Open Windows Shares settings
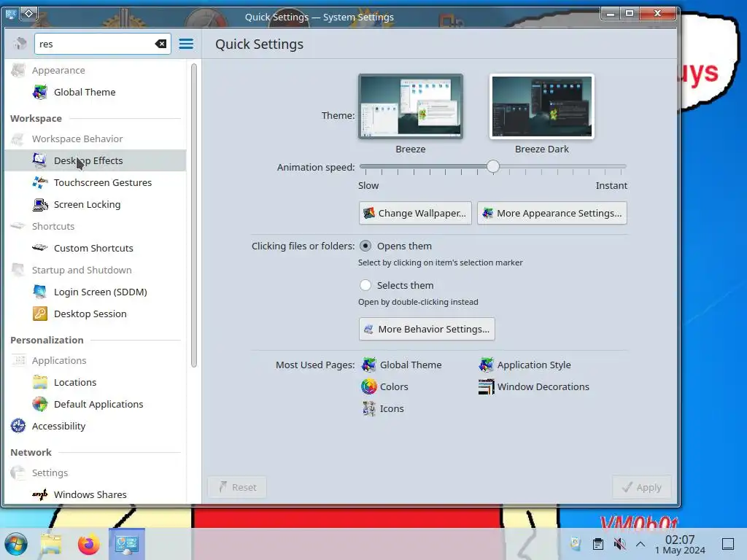 pos(96,495)
